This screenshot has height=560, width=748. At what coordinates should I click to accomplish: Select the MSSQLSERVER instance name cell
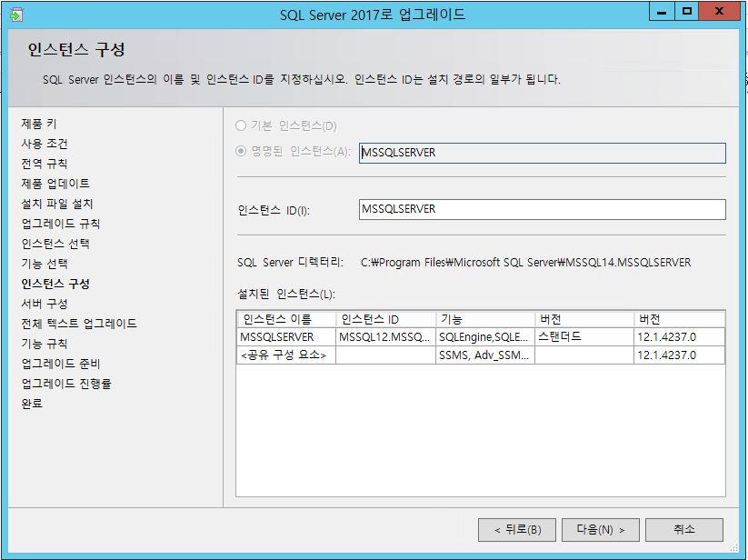click(x=286, y=336)
